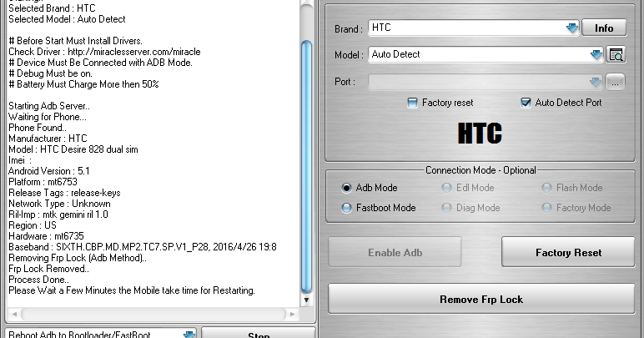
Task: Click the log scrollbar down arrow
Action: point(306,300)
